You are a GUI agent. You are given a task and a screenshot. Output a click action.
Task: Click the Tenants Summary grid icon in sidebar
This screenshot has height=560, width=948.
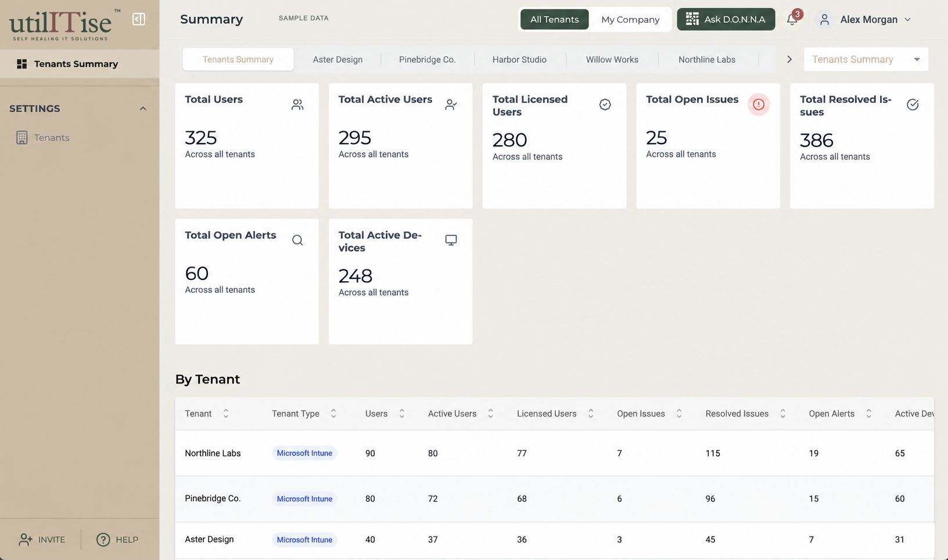coord(21,64)
